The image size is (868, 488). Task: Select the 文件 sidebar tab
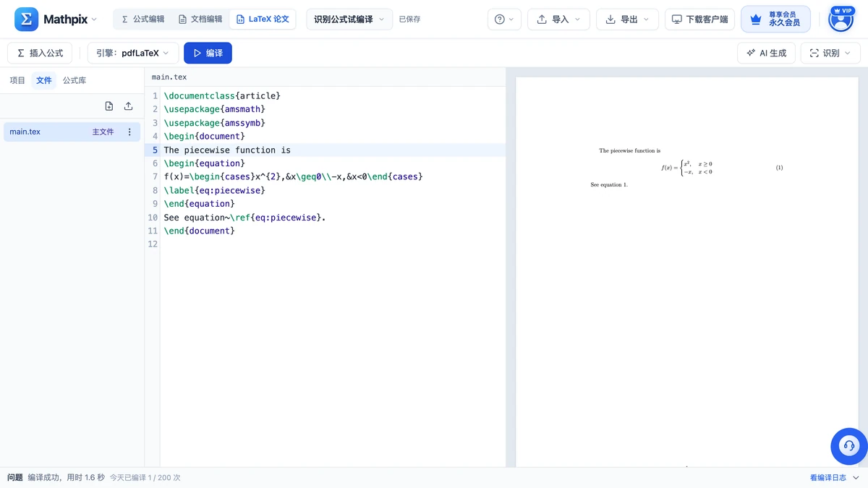(44, 80)
